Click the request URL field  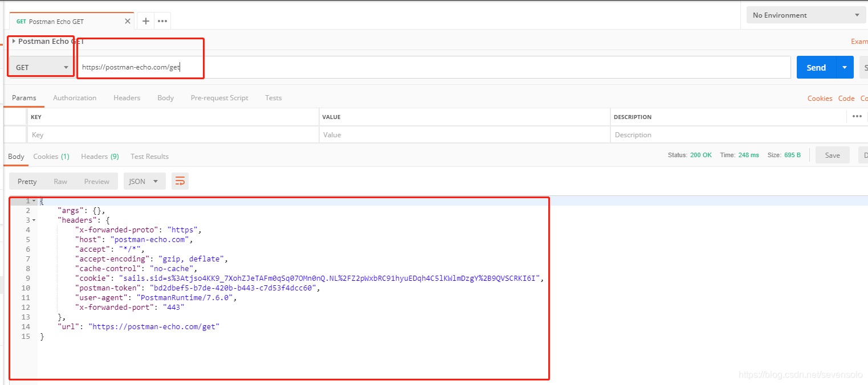(434, 67)
